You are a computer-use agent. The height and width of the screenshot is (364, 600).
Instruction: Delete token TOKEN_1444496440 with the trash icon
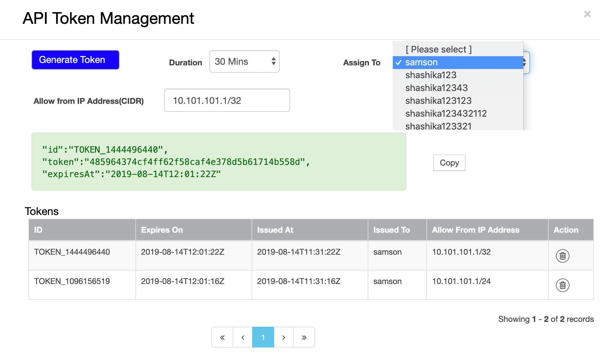coord(562,256)
